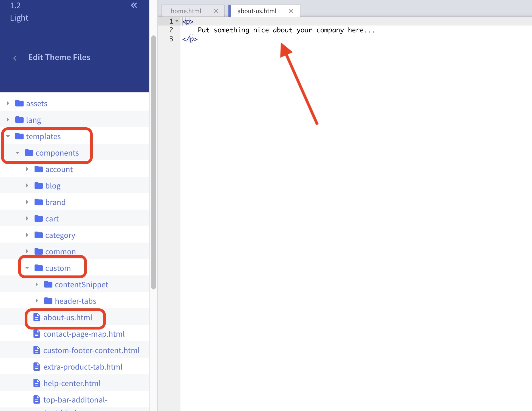
Task: Open the assets folder icon
Action: pyautogui.click(x=19, y=103)
